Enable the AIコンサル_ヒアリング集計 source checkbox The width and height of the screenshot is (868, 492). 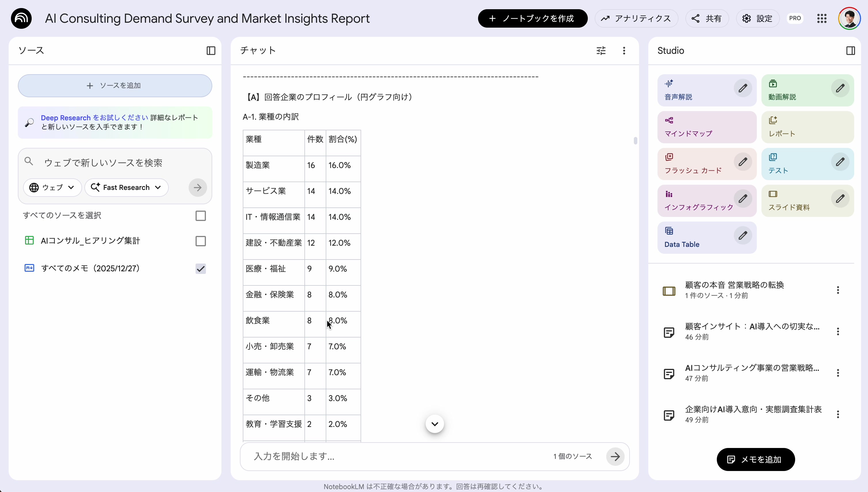coord(200,241)
